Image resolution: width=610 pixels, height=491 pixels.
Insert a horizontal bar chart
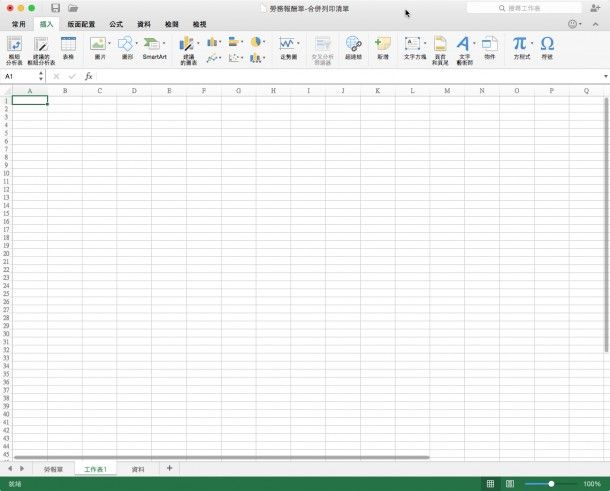233,42
